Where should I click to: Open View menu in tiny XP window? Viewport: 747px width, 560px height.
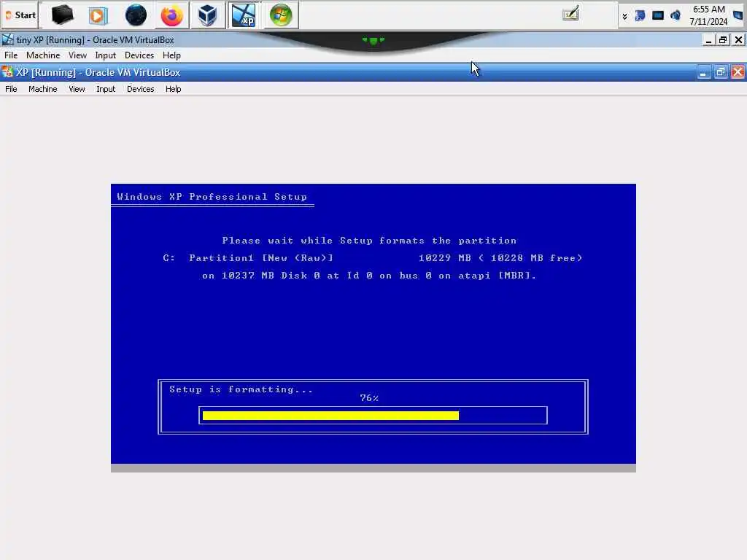pyautogui.click(x=77, y=55)
